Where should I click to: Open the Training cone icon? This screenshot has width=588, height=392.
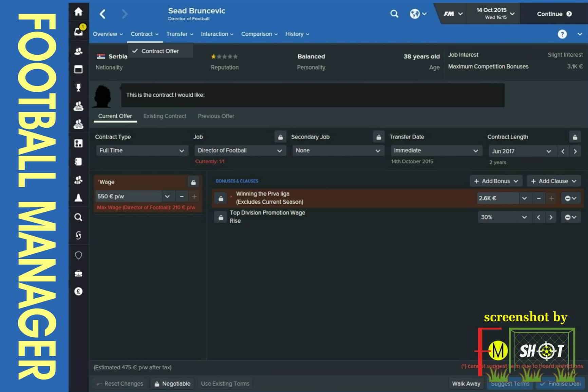78,198
